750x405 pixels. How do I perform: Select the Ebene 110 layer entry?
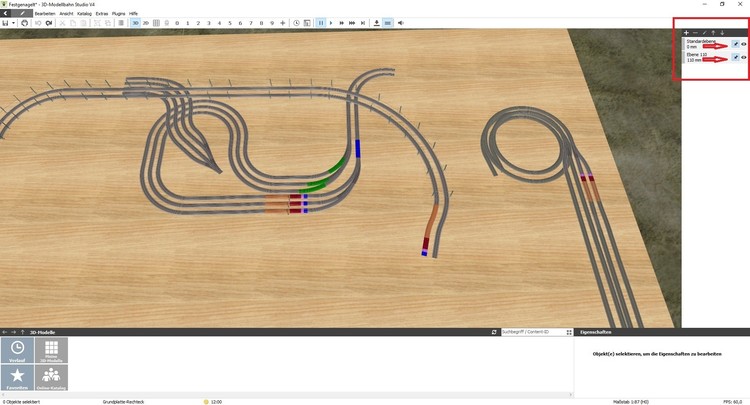pyautogui.click(x=700, y=58)
